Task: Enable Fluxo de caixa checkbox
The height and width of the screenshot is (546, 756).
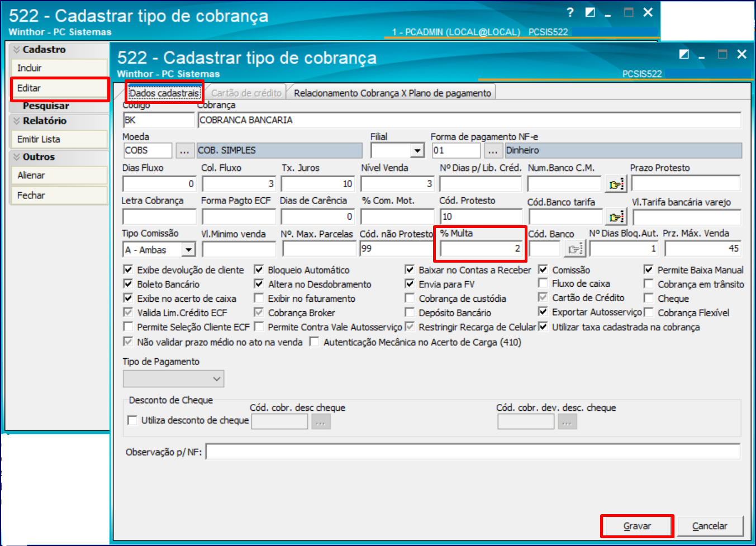Action: 543,283
